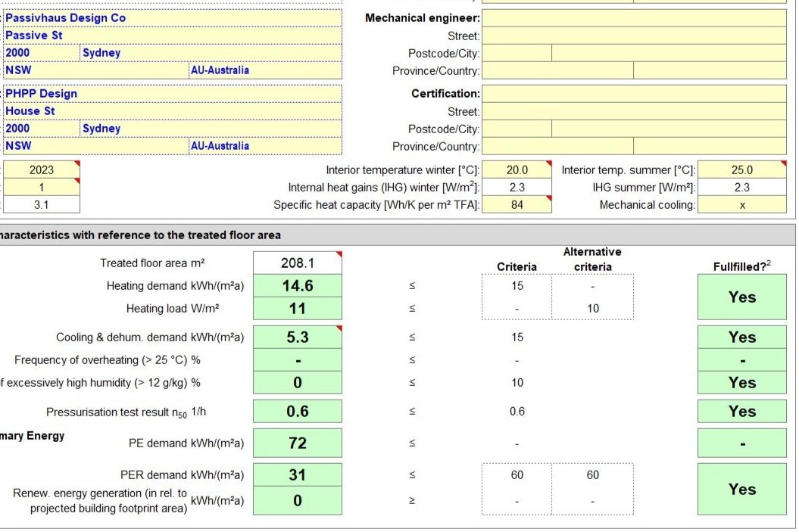Viewport: 799px width, 532px height.
Task: Click the NSW cell under Passivhaus Design Co
Action: pos(96,70)
